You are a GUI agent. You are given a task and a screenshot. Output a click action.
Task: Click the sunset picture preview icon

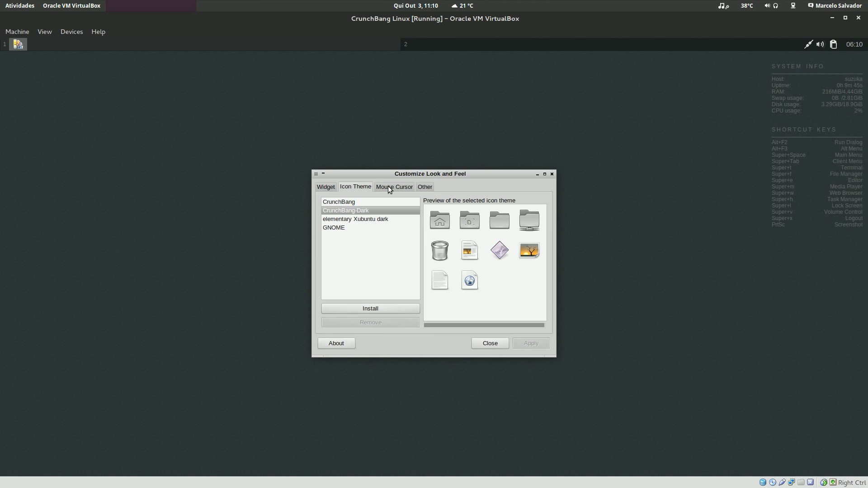529,250
